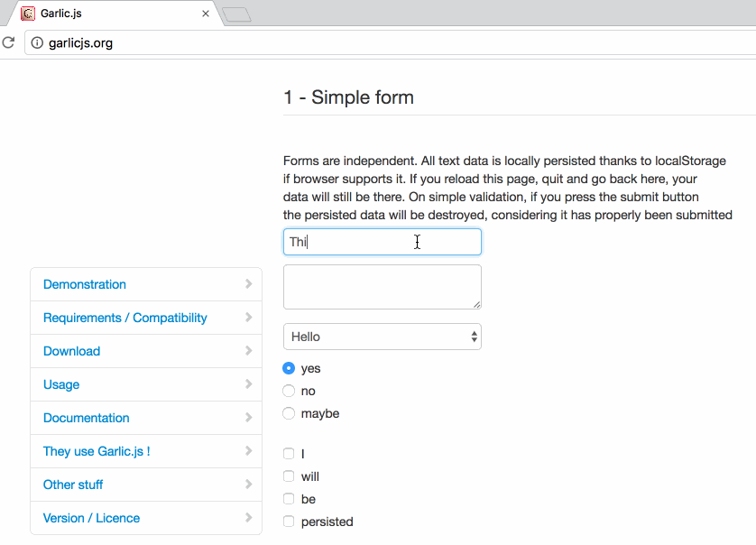Open the Documentation page
756x545 pixels.
pos(86,418)
